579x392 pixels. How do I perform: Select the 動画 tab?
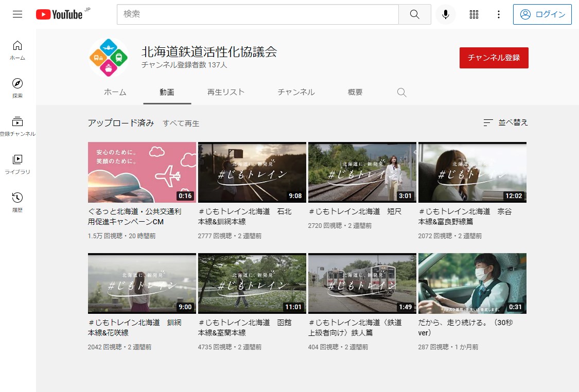click(x=167, y=92)
